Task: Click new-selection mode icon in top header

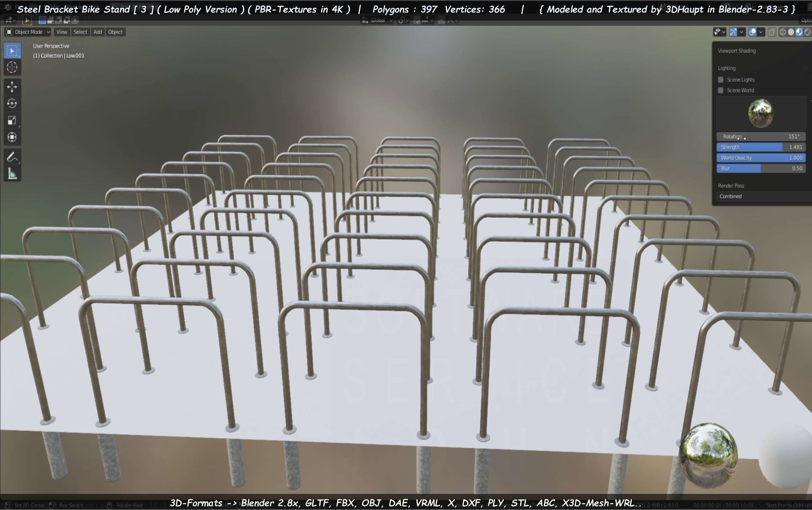Action: [x=42, y=21]
